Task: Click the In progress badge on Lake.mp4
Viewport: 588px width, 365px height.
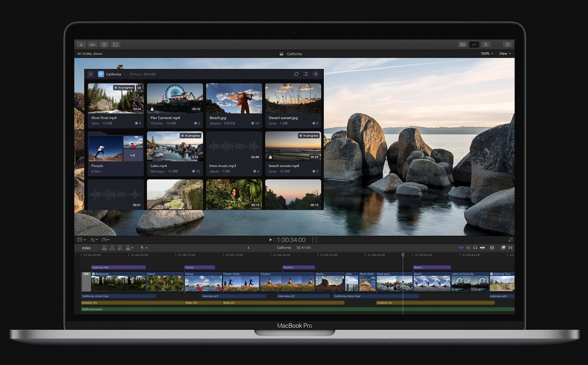Action: click(190, 136)
